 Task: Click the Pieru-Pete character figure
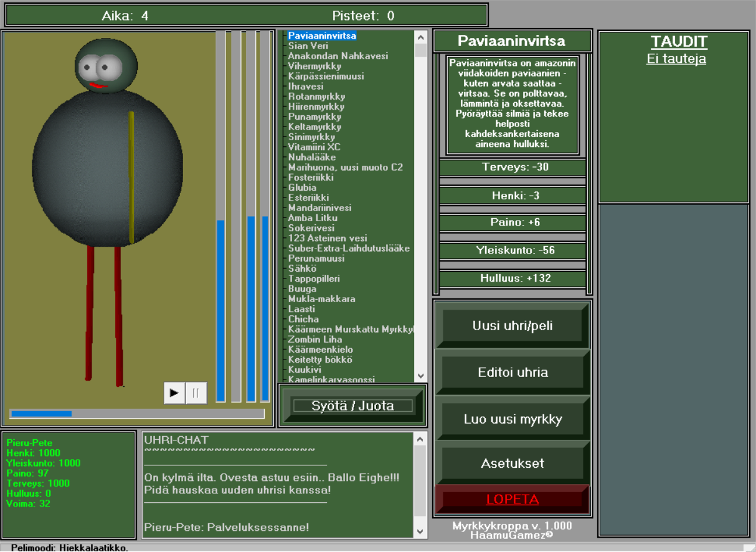pos(107,212)
